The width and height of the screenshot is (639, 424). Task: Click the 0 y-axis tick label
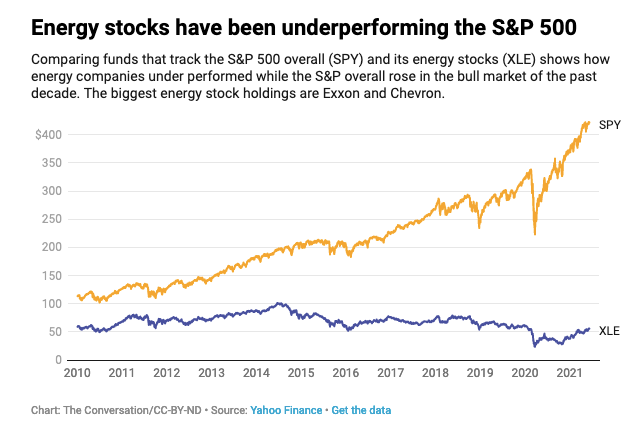click(x=59, y=359)
